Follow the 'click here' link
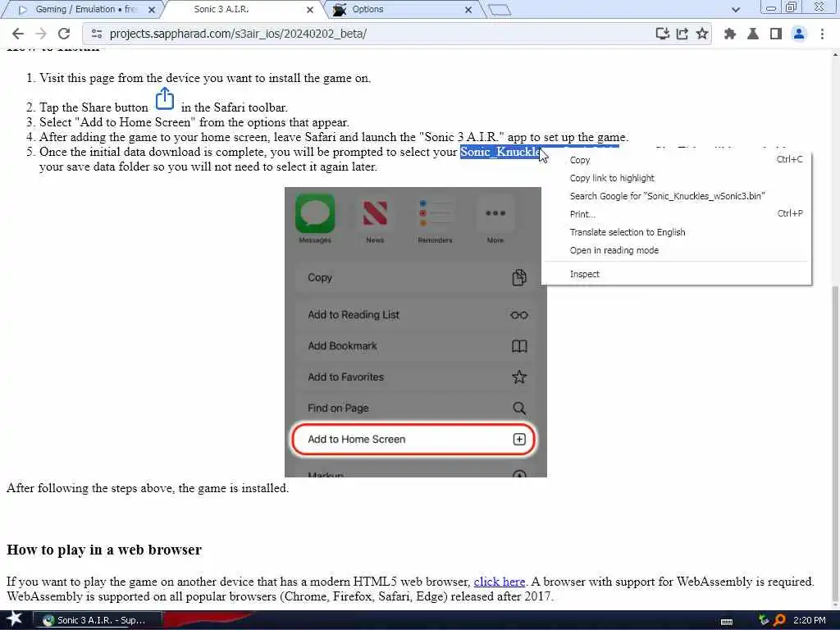Viewport: 840px width, 630px height. 500,582
